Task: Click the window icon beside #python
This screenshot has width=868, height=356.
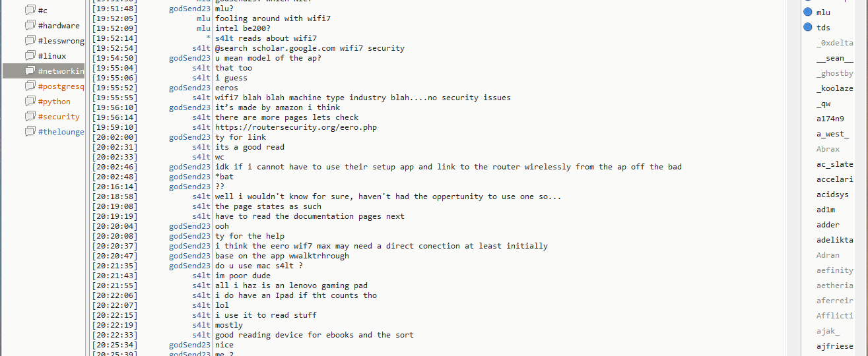Action: coord(30,102)
